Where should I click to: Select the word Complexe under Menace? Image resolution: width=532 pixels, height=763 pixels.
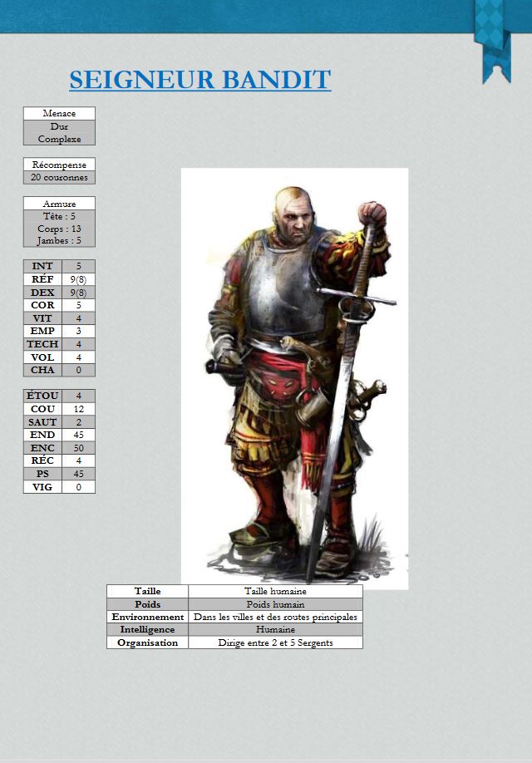click(x=59, y=139)
